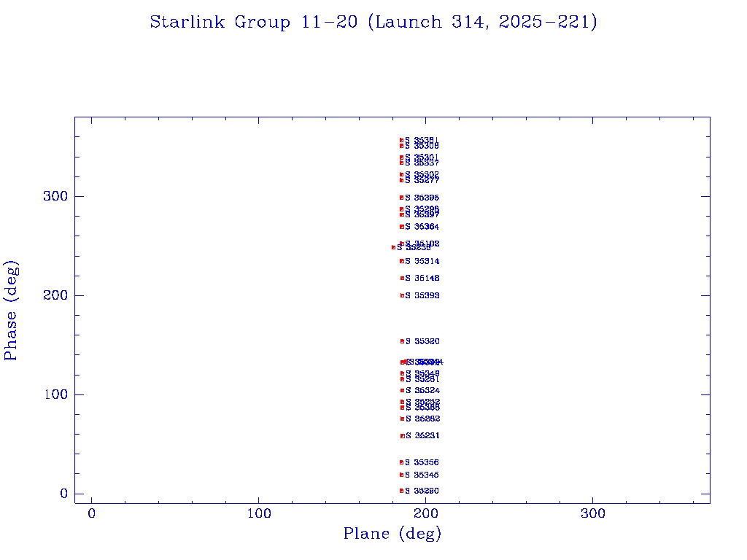This screenshot has width=747, height=560.
Task: Click the lowest marker, S 35290
Action: tap(401, 491)
